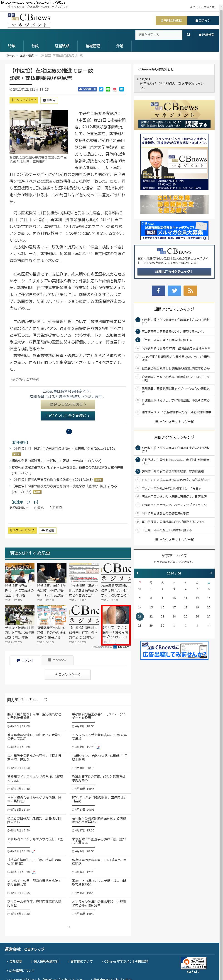Click top スクラップブック button
The image size is (223, 980).
coord(24,100)
